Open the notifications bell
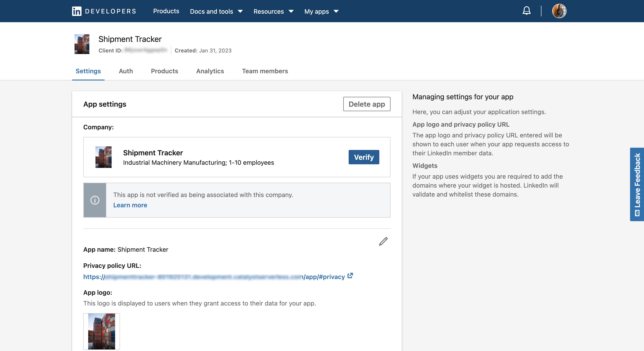This screenshot has width=644, height=351. 526,11
